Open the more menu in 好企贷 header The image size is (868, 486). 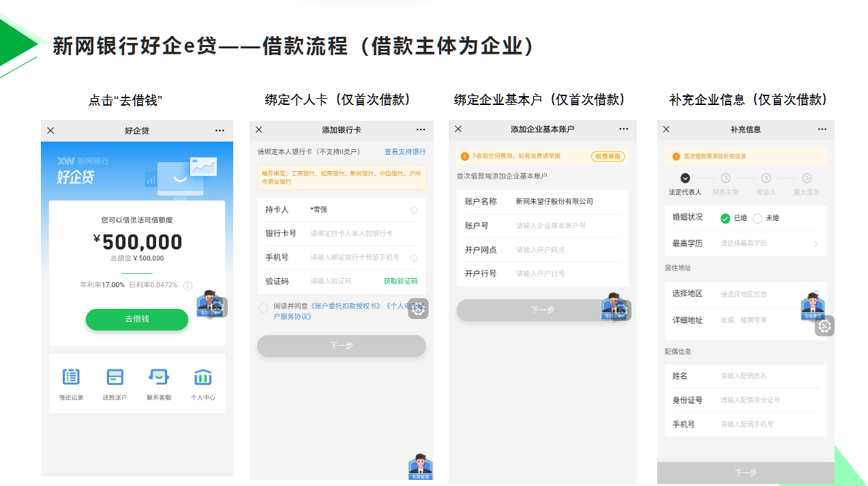(220, 130)
